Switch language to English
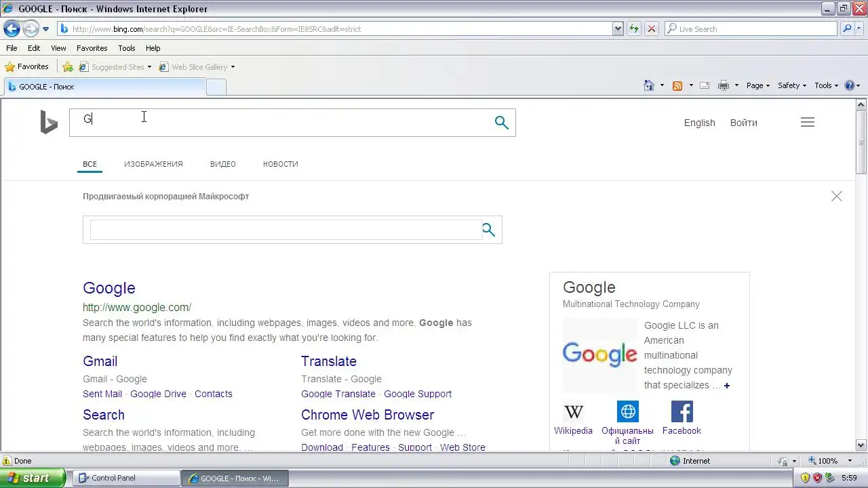 [x=699, y=123]
